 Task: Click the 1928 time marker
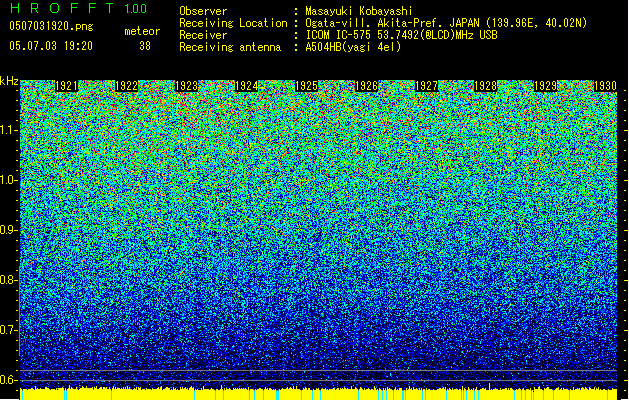click(x=486, y=86)
